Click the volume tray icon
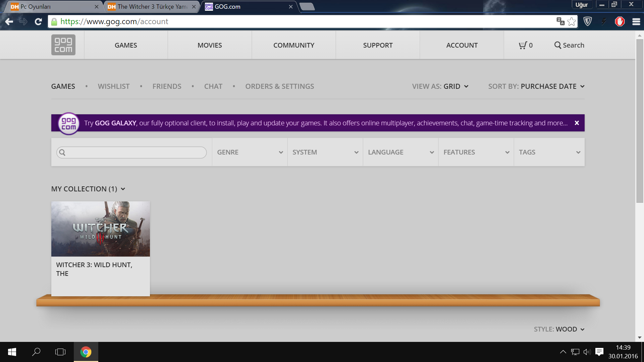This screenshot has width=644, height=362. (587, 352)
